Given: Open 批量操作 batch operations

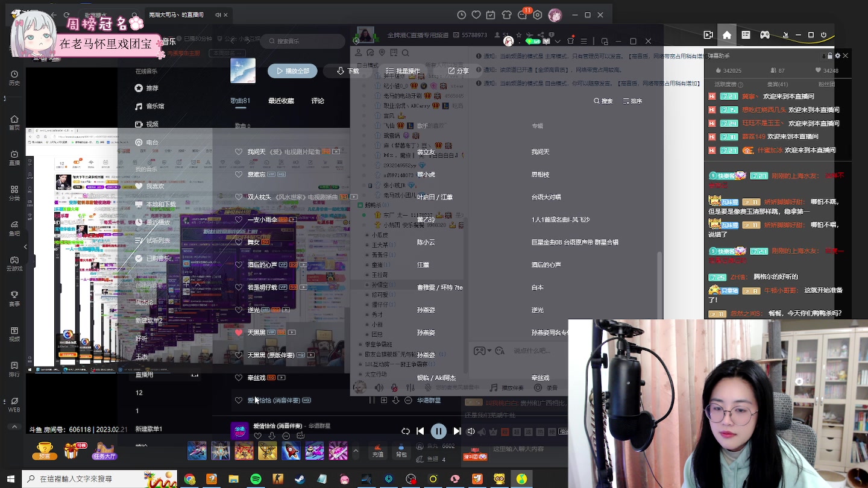Looking at the screenshot, I should click(x=402, y=70).
